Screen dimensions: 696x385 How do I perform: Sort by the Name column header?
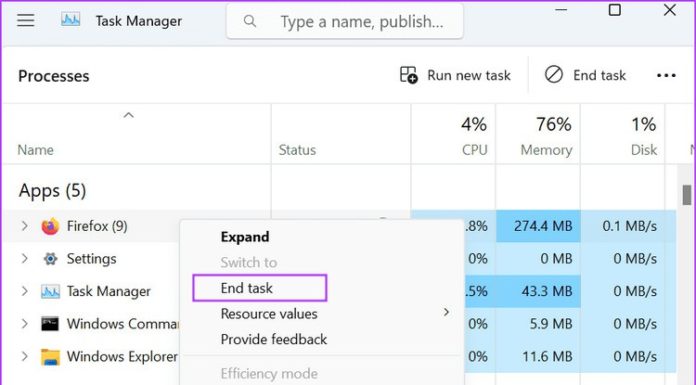[36, 150]
